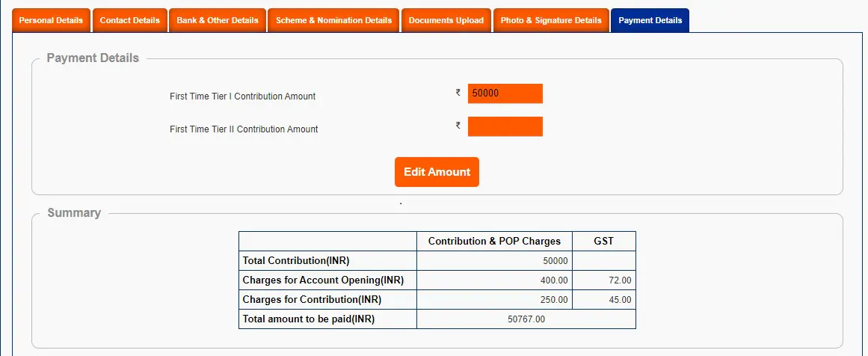868x356 pixels.
Task: Click the Summary section heading
Action: (74, 213)
